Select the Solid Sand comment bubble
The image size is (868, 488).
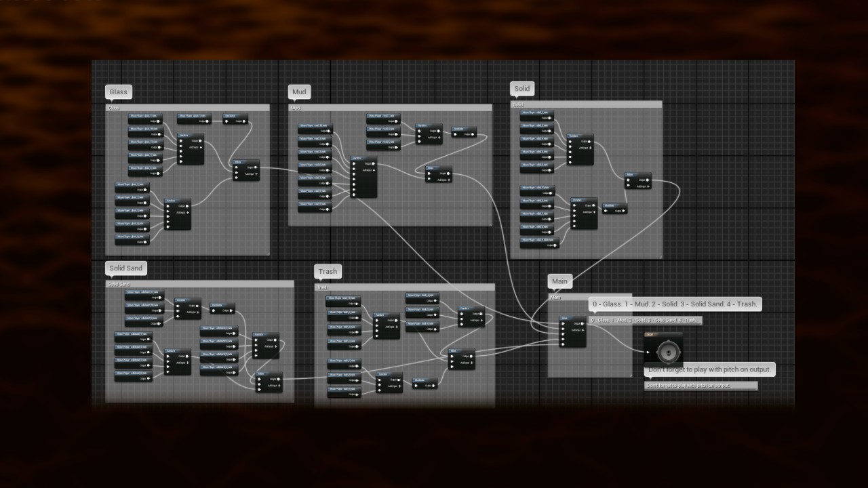point(126,268)
